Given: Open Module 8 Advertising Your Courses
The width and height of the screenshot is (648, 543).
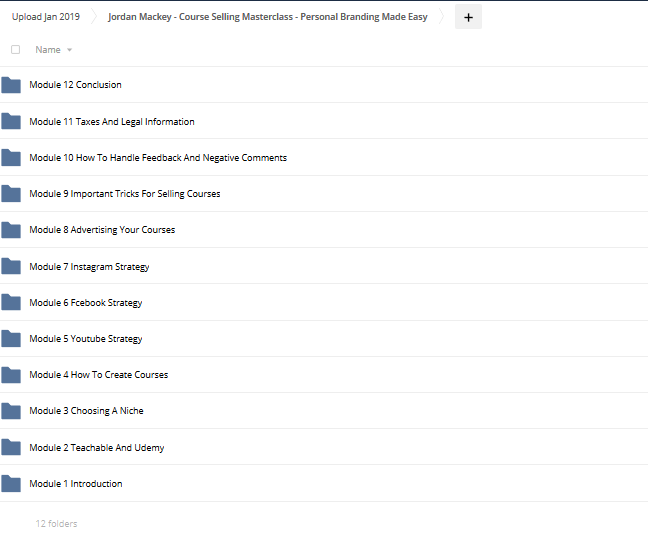Looking at the screenshot, I should (x=102, y=230).
